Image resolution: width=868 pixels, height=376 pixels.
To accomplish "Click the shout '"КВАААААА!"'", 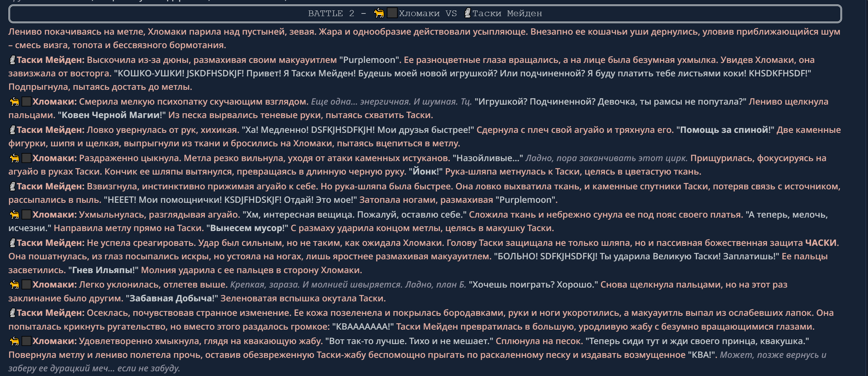I will pyautogui.click(x=363, y=327).
